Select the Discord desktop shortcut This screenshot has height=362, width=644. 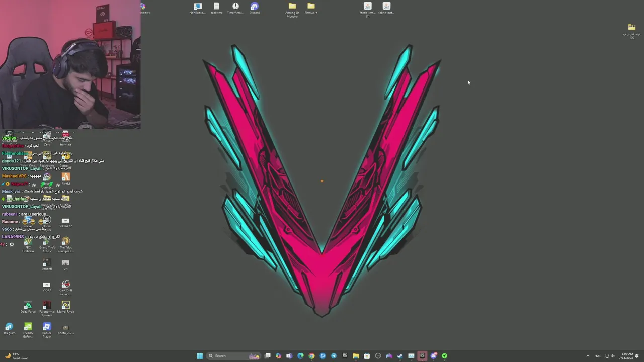255,9
